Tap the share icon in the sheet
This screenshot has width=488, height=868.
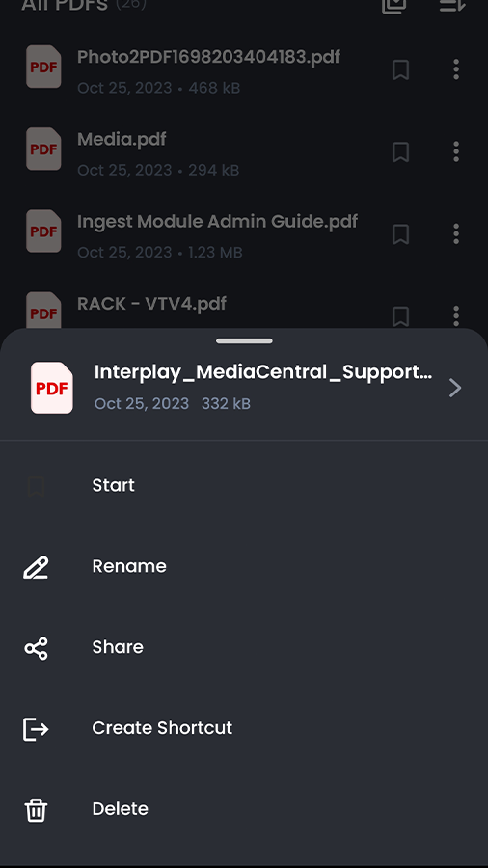click(x=36, y=648)
